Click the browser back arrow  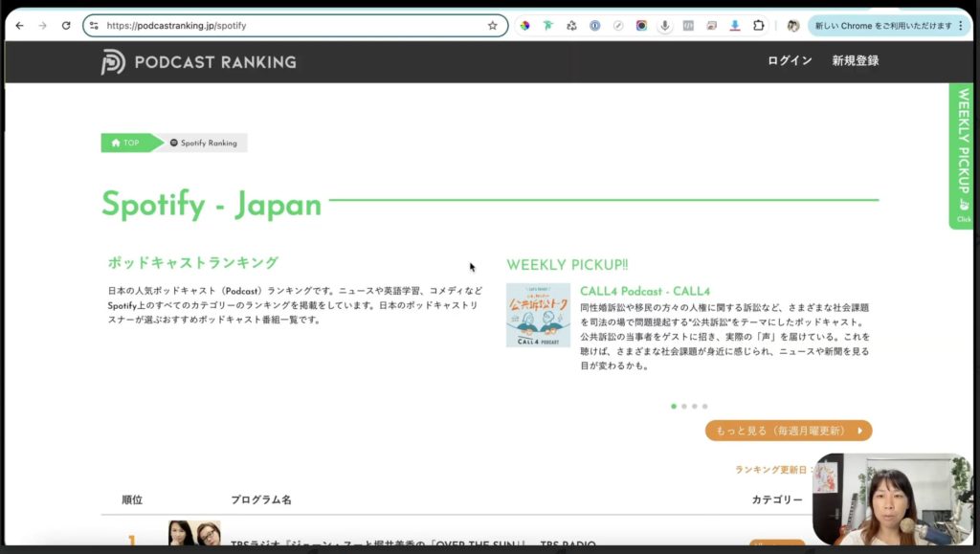point(19,26)
